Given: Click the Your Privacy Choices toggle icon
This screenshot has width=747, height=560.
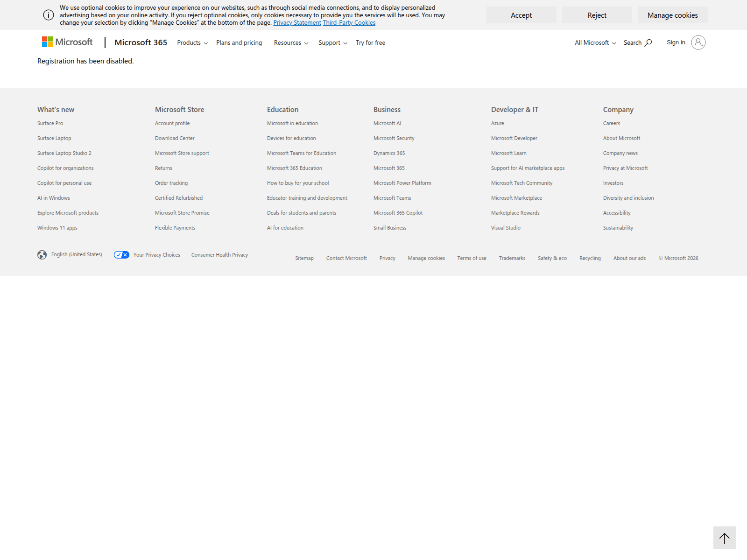Looking at the screenshot, I should (x=121, y=255).
